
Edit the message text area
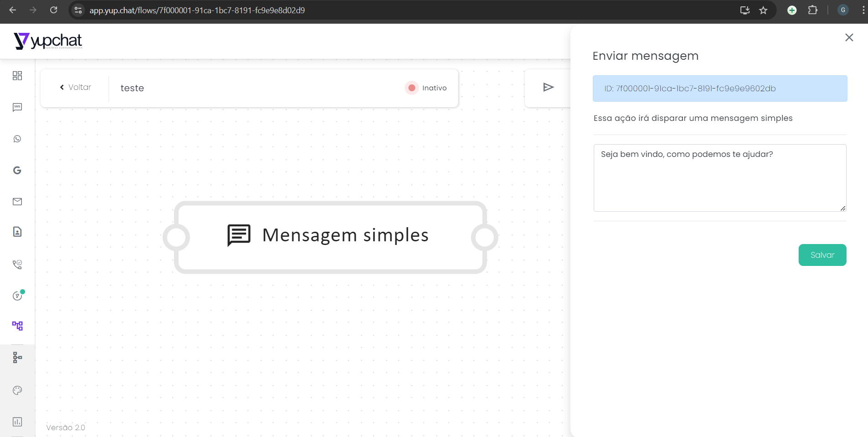click(720, 178)
